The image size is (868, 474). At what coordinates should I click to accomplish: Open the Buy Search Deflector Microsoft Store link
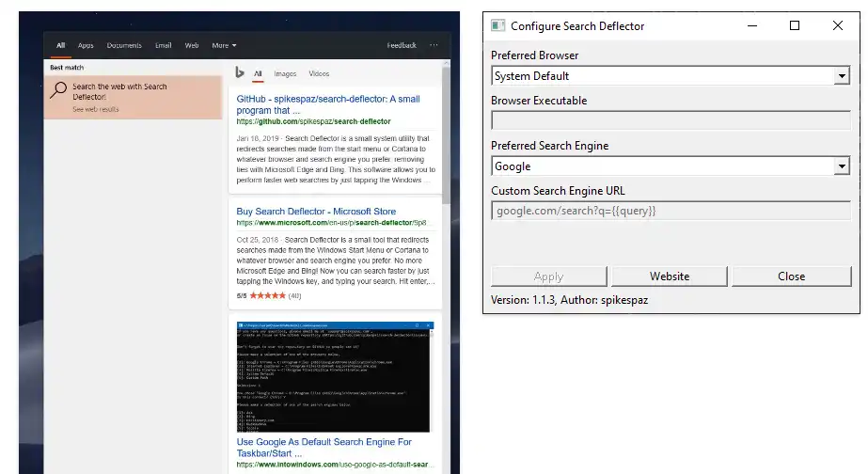coord(316,212)
